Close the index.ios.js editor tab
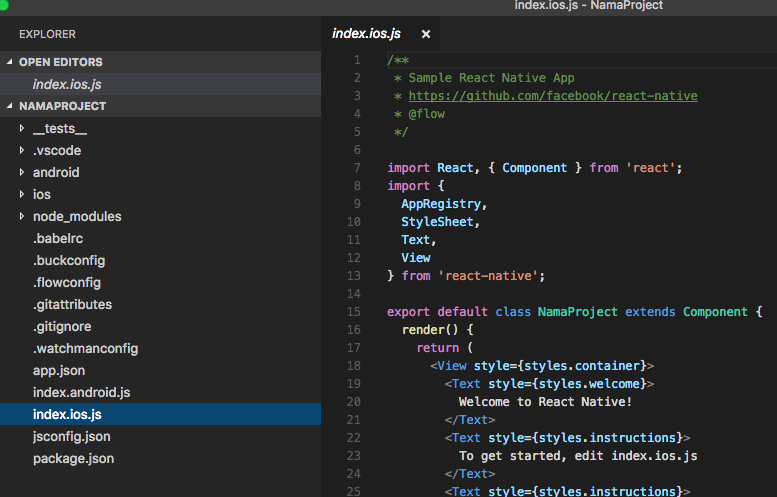 [426, 34]
